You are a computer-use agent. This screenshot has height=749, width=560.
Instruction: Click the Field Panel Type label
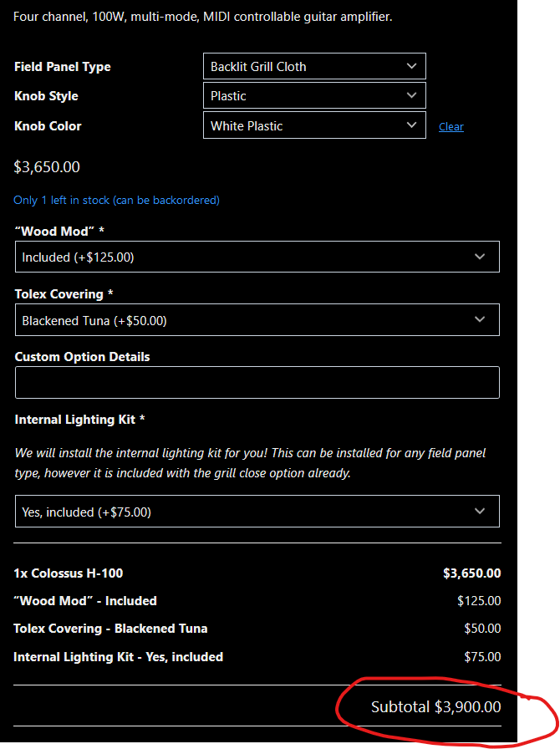point(63,67)
